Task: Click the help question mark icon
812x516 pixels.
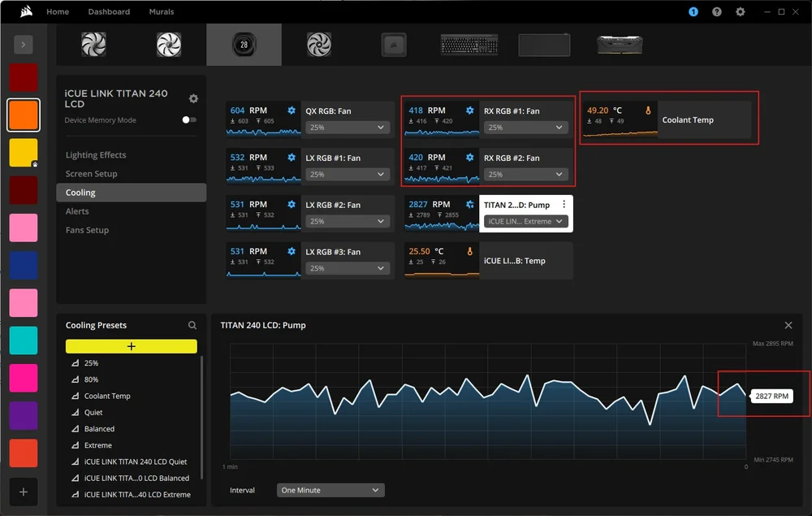Action: [716, 12]
